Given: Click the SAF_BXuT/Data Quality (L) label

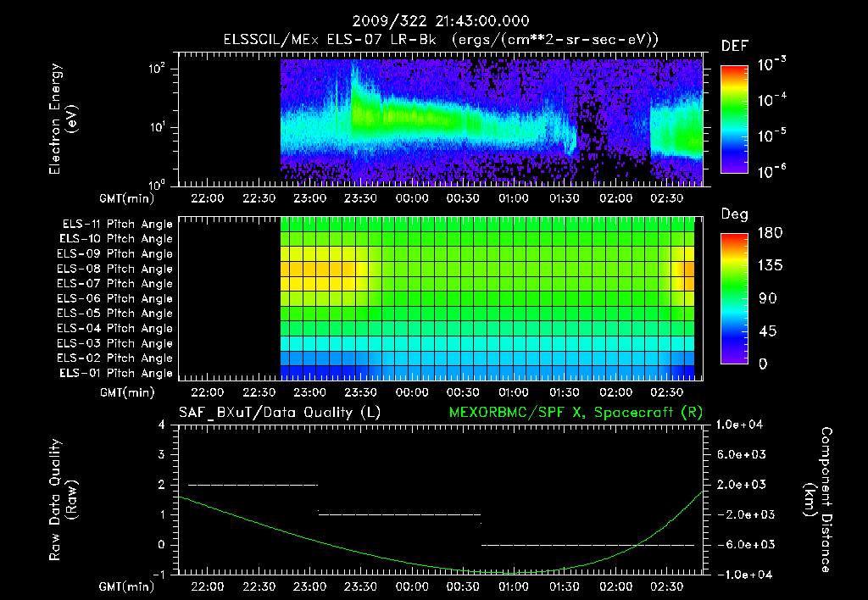Looking at the screenshot, I should (280, 413).
